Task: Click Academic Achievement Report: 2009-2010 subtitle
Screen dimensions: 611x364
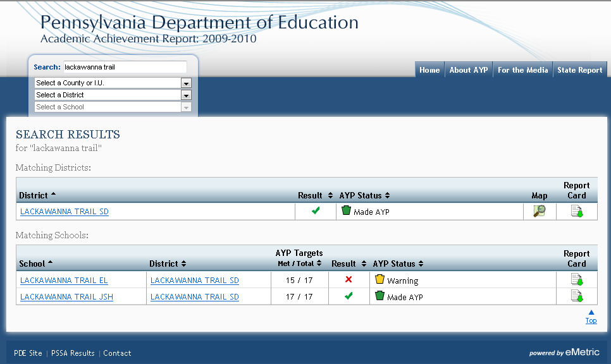Action: pos(149,39)
